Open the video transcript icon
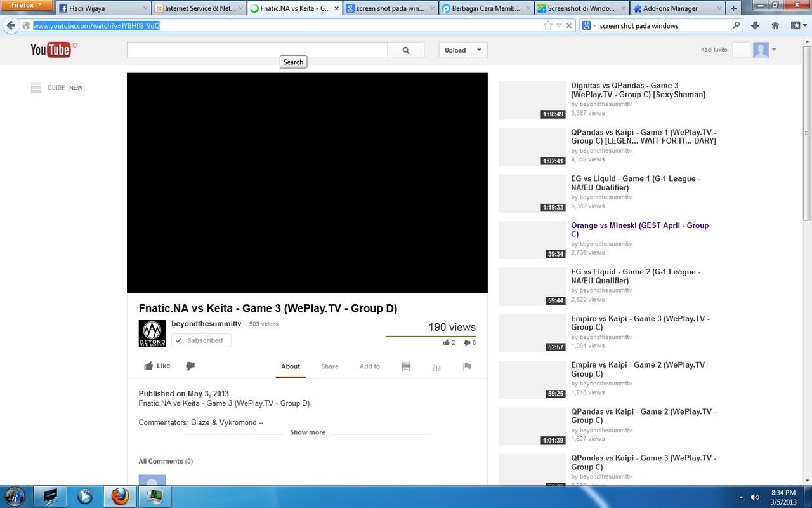 click(x=406, y=366)
